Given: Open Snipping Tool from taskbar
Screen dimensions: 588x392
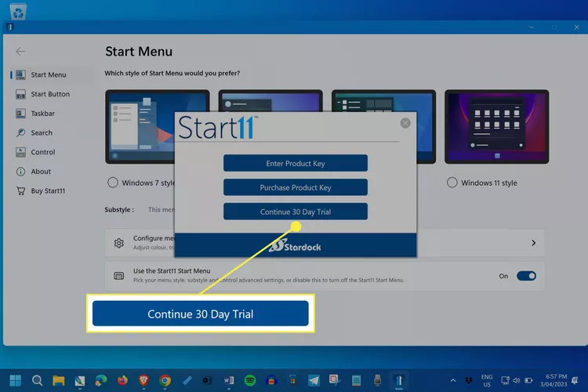Looking at the screenshot, I should [x=335, y=381].
